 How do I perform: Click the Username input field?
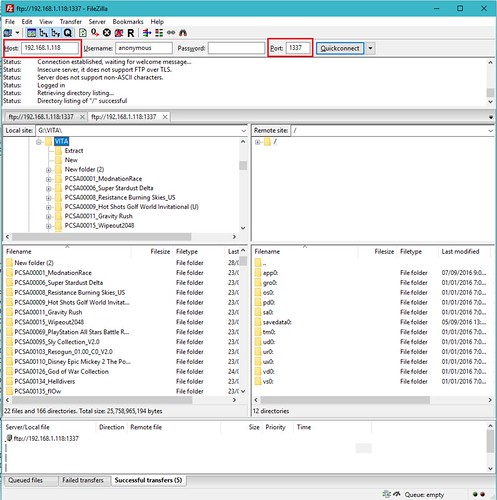click(x=144, y=48)
